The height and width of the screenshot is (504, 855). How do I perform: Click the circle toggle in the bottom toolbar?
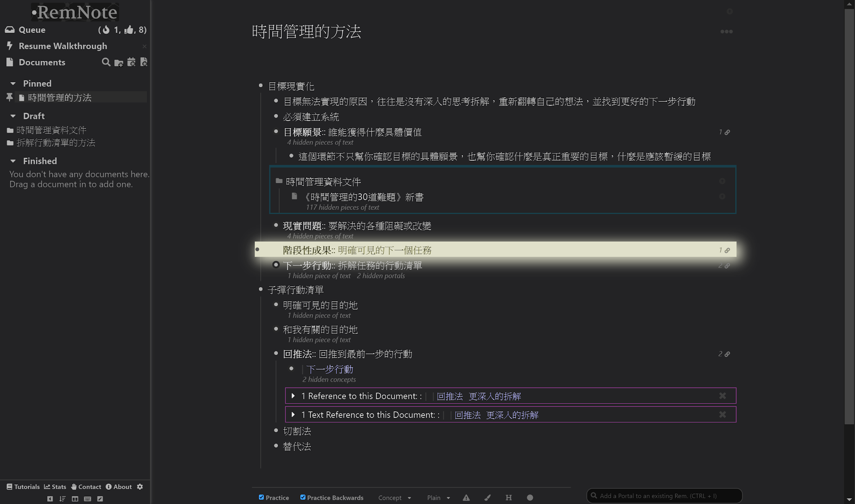[530, 497]
